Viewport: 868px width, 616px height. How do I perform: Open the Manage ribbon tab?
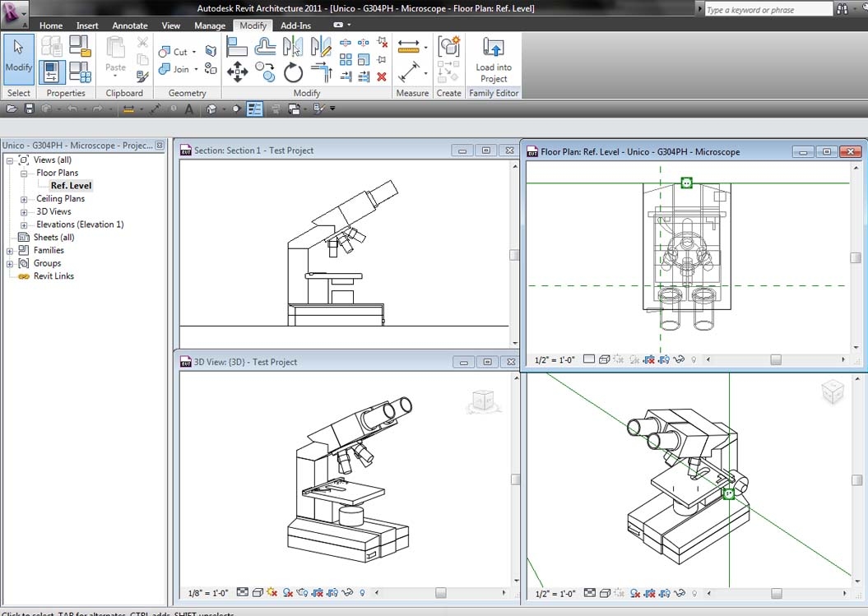[210, 25]
